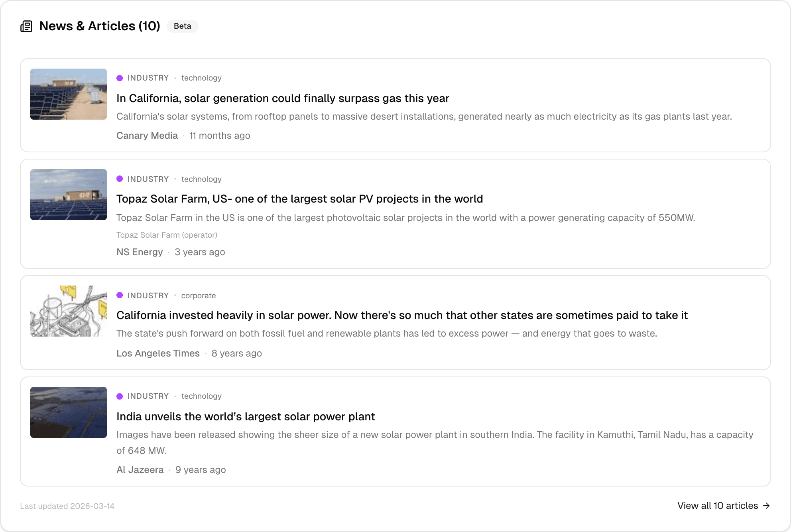Click the Beta badge
This screenshot has width=791, height=532.
coord(182,26)
